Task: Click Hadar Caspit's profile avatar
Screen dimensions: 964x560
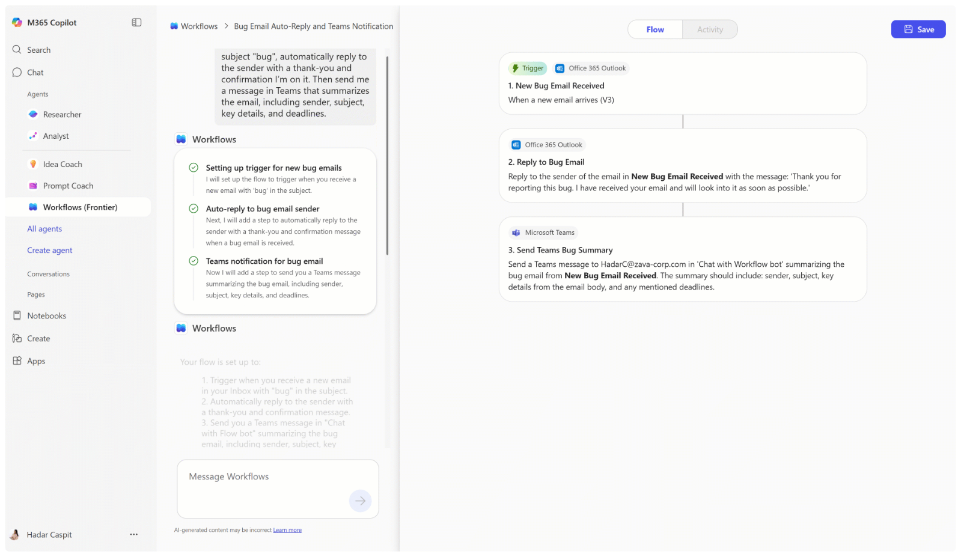Action: [x=15, y=535]
